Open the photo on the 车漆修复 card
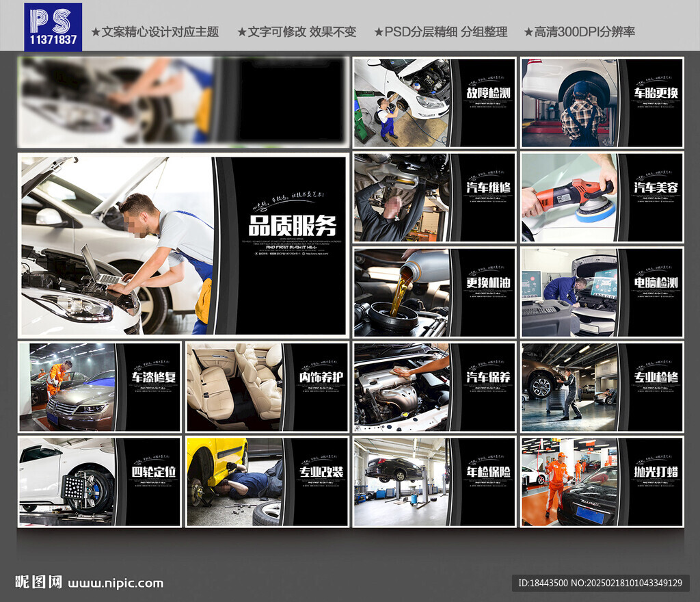Image resolution: width=700 pixels, height=602 pixels. (x=67, y=387)
